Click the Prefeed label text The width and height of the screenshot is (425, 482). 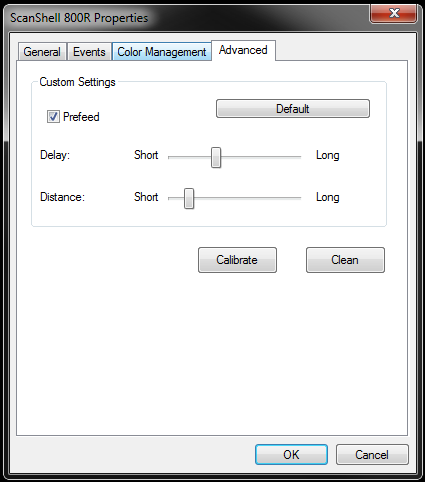click(81, 117)
